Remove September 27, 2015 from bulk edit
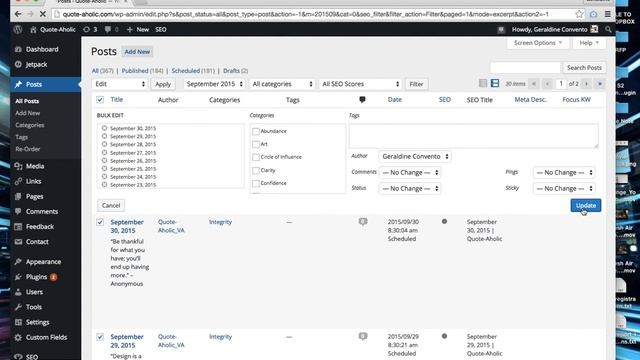The image size is (640, 360). [104, 152]
